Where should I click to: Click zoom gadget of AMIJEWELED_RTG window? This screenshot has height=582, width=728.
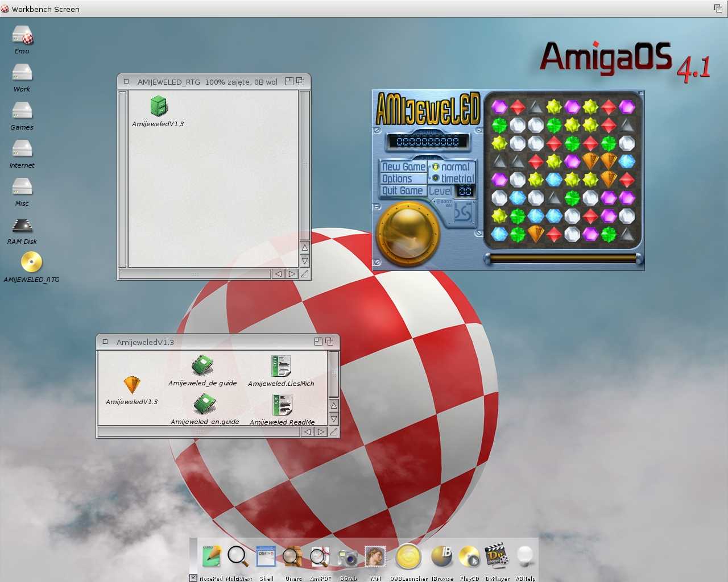coord(289,81)
